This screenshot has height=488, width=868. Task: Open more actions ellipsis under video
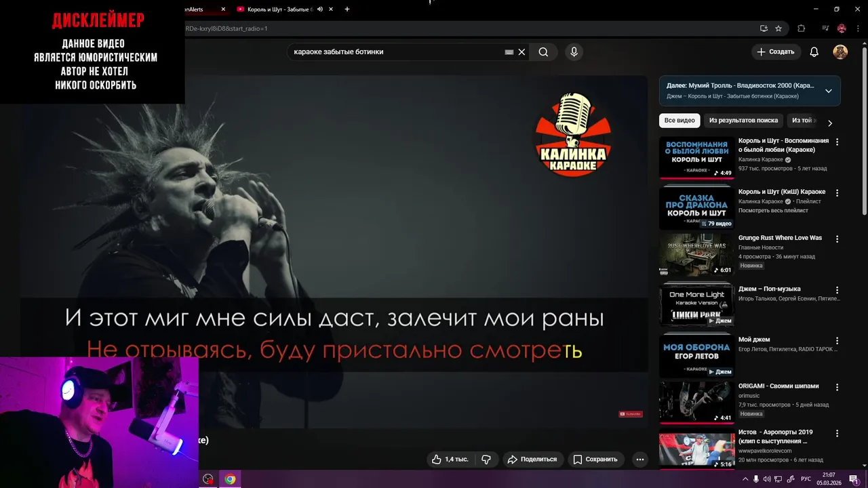click(x=639, y=459)
